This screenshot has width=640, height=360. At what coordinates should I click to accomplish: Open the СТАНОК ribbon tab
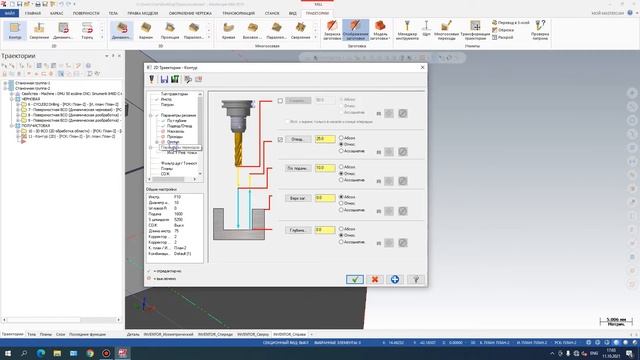(x=272, y=13)
